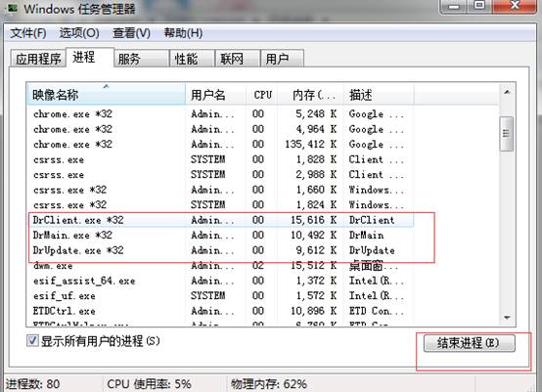Show the 用户 tab
Viewport: 542px width, 392px height.
pos(282,59)
